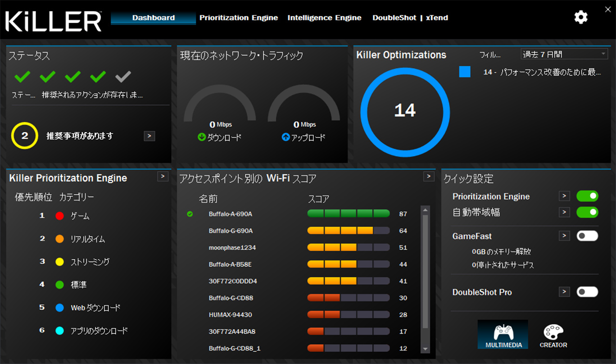Click the first green status checkmark
This screenshot has height=364, width=616.
coord(22,76)
